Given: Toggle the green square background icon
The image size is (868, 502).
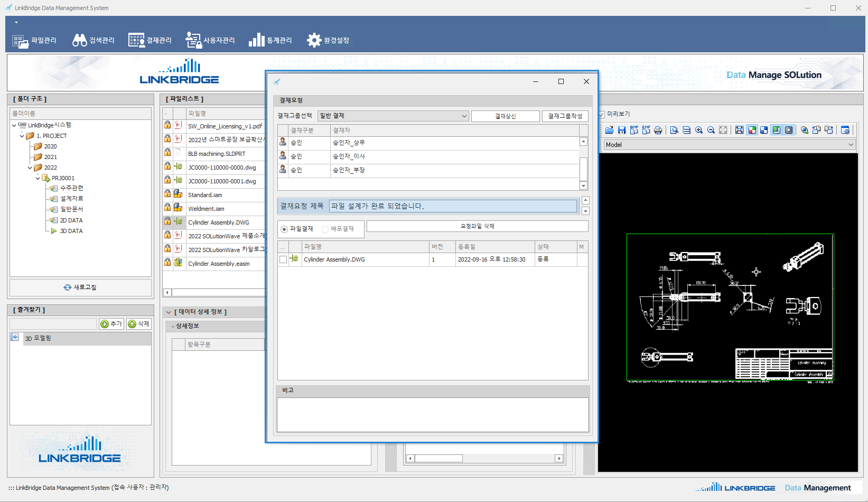Looking at the screenshot, I should pyautogui.click(x=776, y=130).
